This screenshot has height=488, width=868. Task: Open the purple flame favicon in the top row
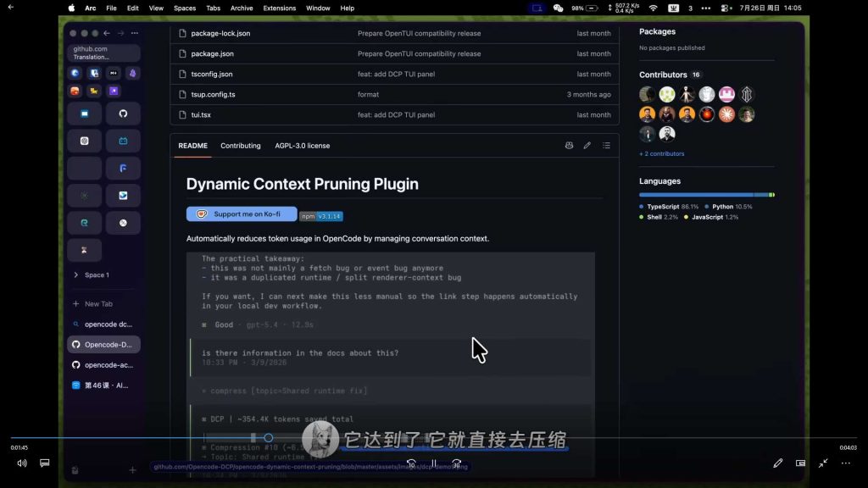tap(133, 73)
